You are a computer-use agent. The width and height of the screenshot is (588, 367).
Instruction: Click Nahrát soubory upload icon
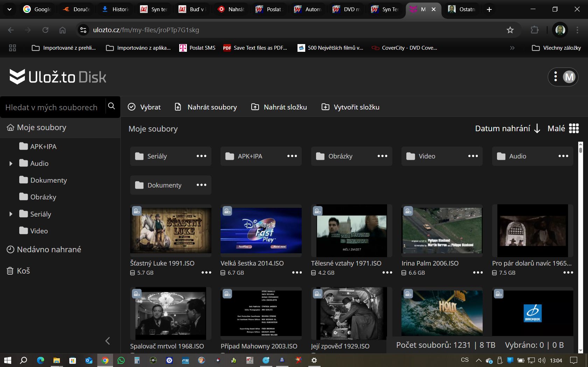click(x=178, y=107)
